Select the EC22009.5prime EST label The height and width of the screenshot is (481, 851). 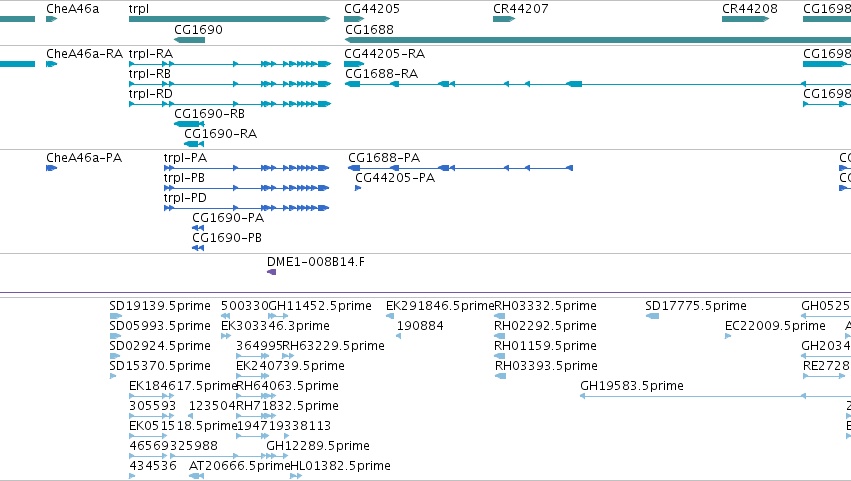pyautogui.click(x=776, y=326)
